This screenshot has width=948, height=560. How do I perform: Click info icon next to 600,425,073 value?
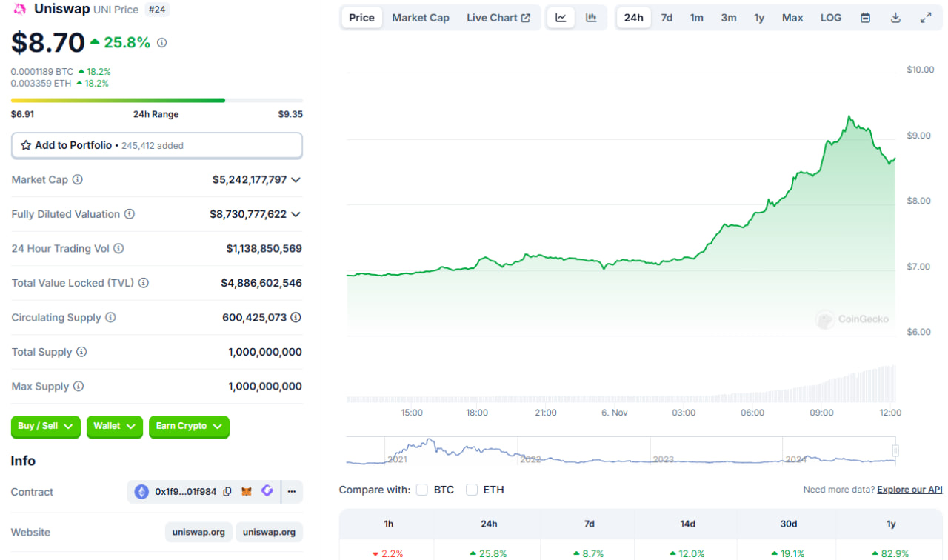(x=296, y=318)
